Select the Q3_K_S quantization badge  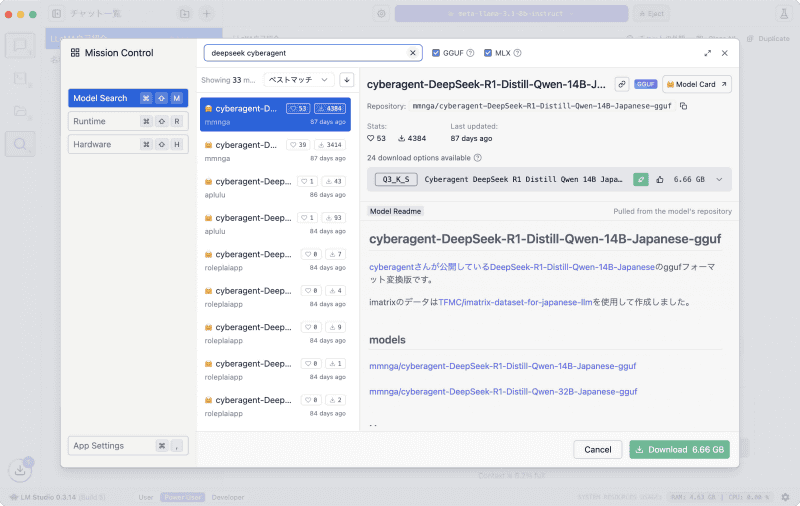396,180
